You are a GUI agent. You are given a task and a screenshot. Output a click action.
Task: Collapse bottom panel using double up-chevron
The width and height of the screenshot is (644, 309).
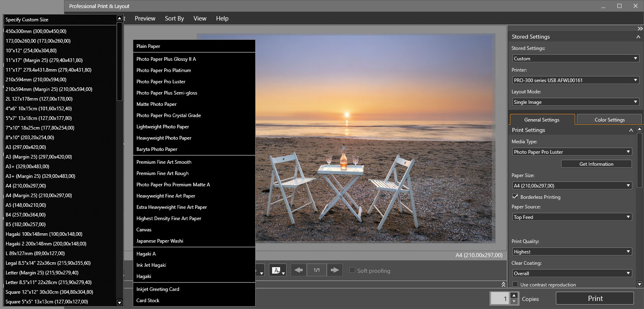pos(503,284)
